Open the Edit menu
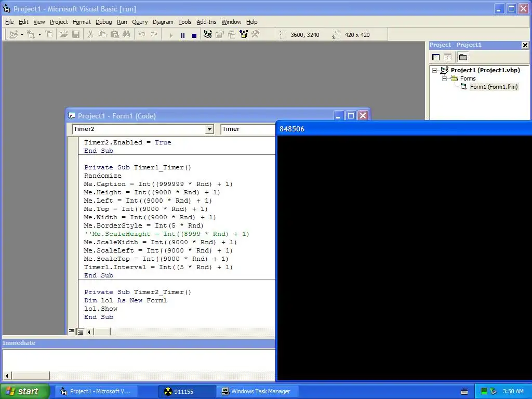 pyautogui.click(x=23, y=22)
